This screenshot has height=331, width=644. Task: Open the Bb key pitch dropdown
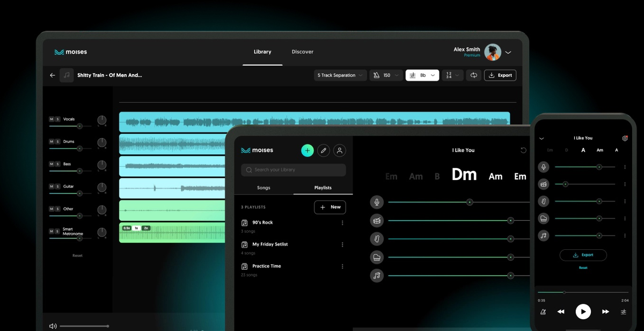(422, 75)
